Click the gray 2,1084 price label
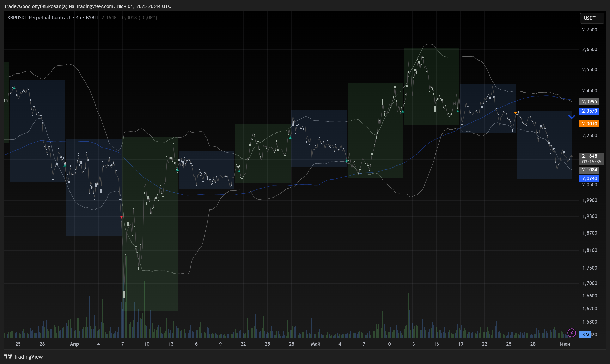Image resolution: width=610 pixels, height=364 pixels. pos(589,170)
